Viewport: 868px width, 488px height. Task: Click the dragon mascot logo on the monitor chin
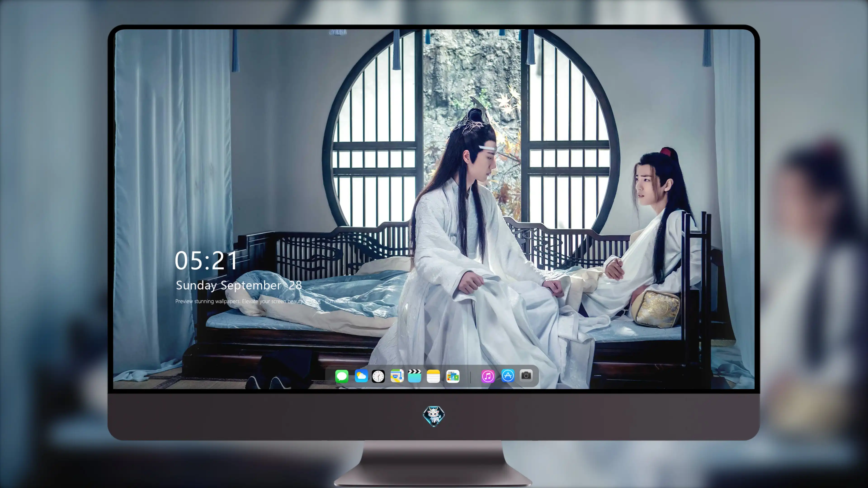(434, 416)
